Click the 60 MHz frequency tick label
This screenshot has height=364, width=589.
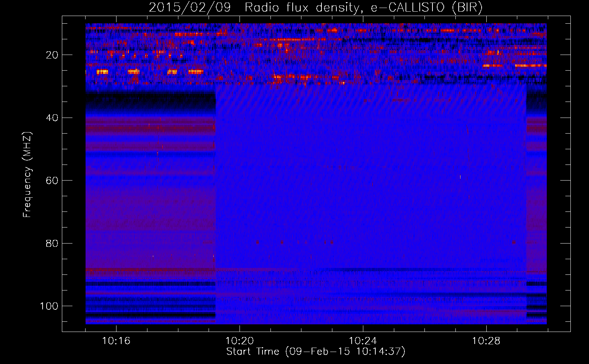click(52, 181)
